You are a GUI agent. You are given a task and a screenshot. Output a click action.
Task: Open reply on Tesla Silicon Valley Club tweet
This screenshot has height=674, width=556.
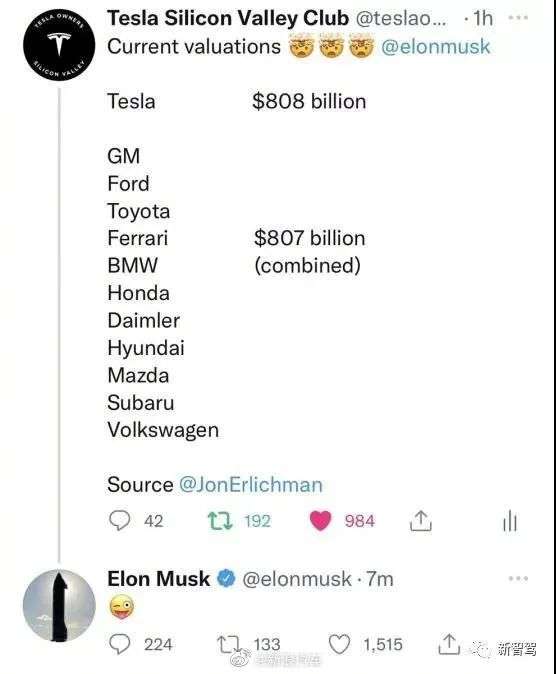pyautogui.click(x=120, y=520)
